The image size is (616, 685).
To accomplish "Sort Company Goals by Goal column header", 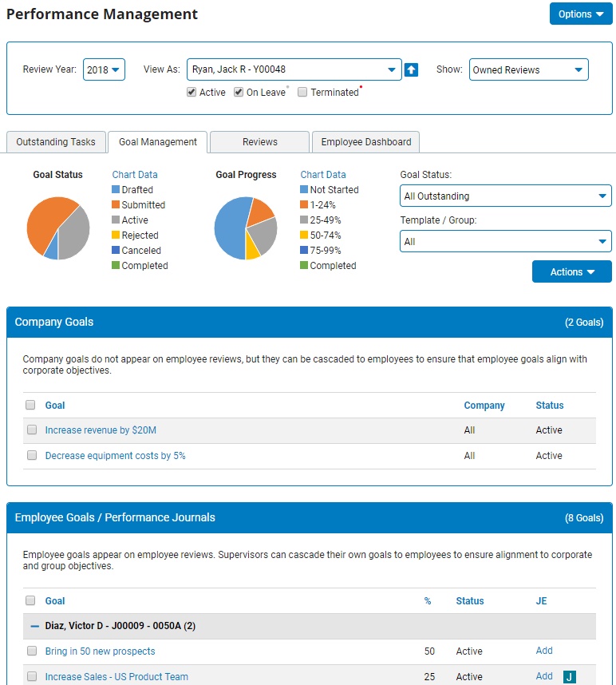I will (55, 406).
